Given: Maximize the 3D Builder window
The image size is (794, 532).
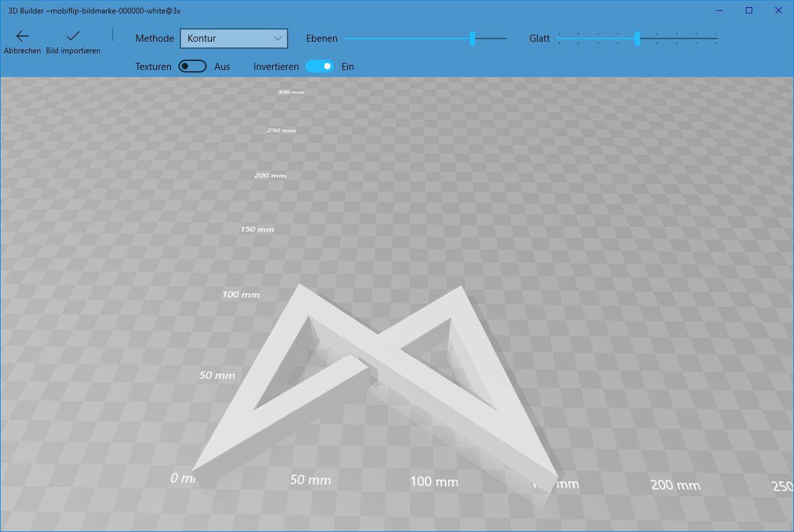Looking at the screenshot, I should [x=749, y=10].
